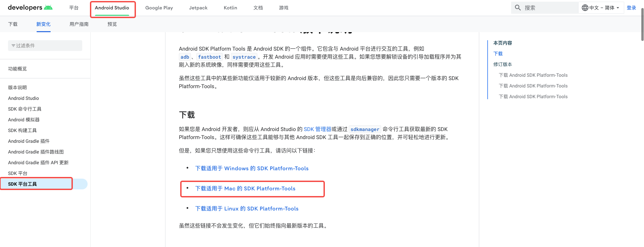Click the adb code link
Viewport: 644px width, 247px height.
pos(185,57)
